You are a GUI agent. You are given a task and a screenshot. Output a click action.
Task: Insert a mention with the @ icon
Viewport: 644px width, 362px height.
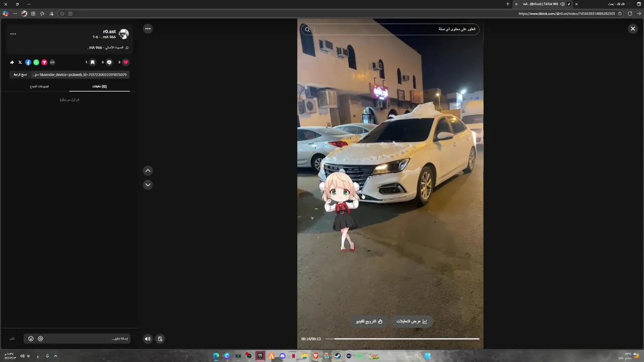[41, 339]
